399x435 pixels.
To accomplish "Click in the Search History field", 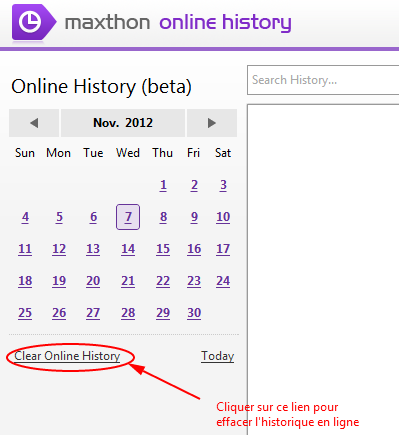I will (x=323, y=80).
